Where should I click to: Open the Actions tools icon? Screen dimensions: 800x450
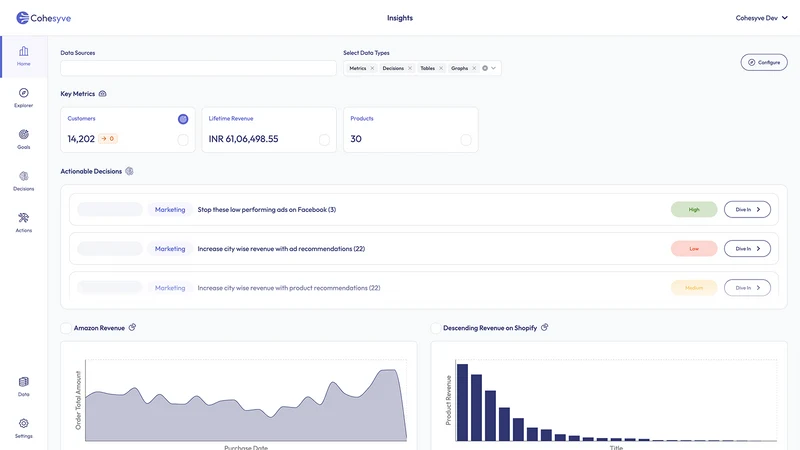click(x=23, y=218)
